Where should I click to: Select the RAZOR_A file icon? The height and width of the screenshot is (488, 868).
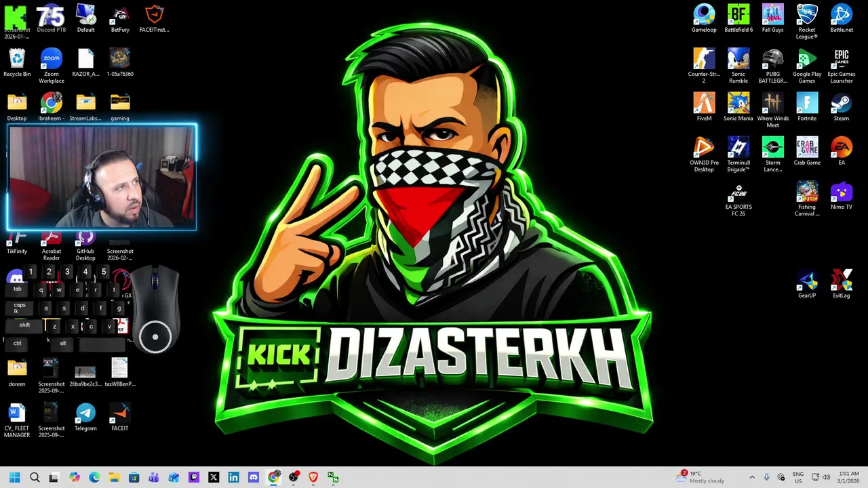(x=85, y=63)
